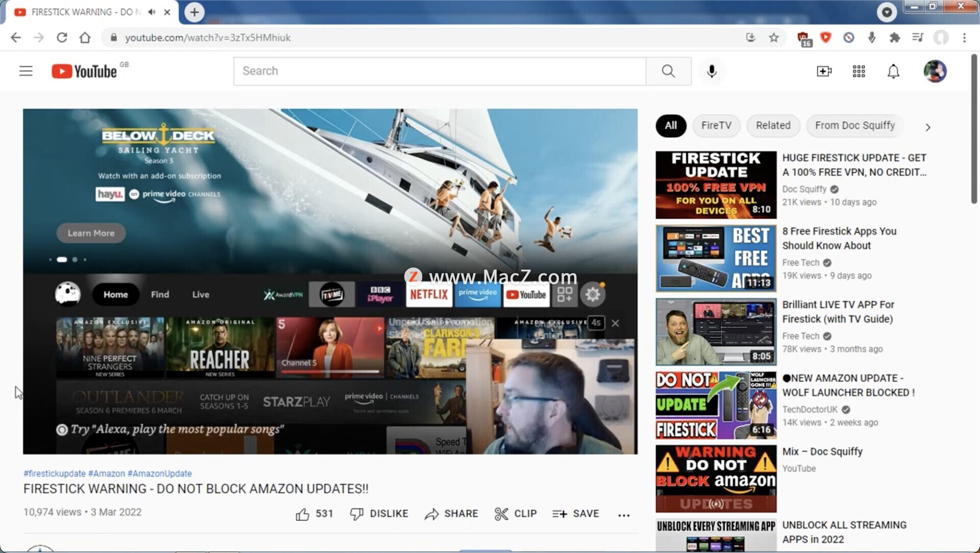Screen dimensions: 980x553
Task: Open the blocked-circle extension icon
Action: click(x=848, y=38)
